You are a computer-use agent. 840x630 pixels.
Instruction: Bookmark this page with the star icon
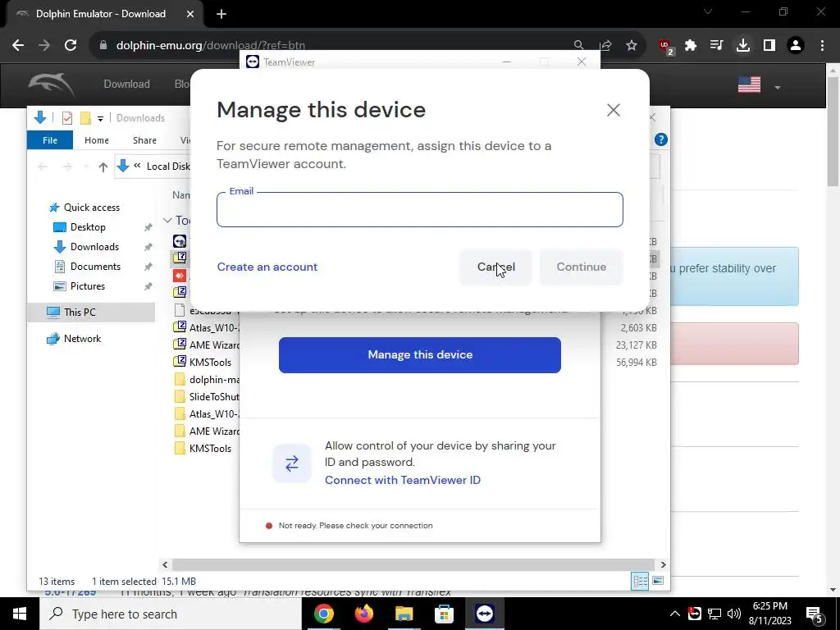pyautogui.click(x=632, y=46)
